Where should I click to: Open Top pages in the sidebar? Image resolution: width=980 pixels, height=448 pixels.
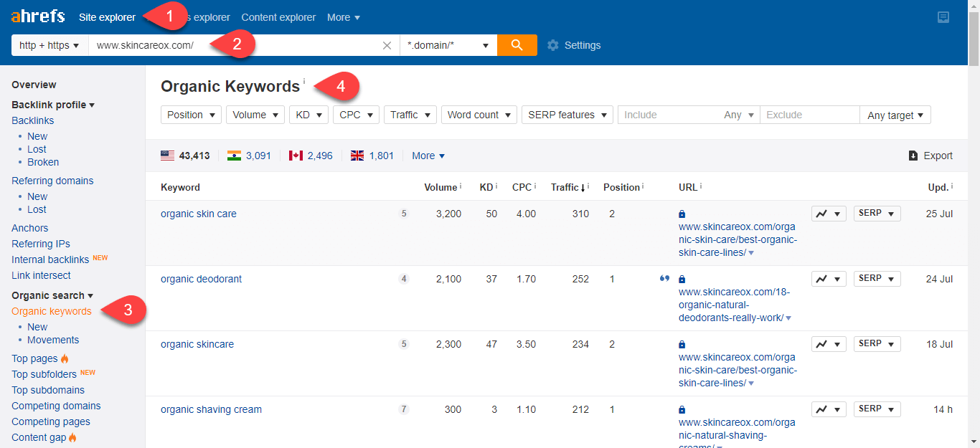coord(34,358)
